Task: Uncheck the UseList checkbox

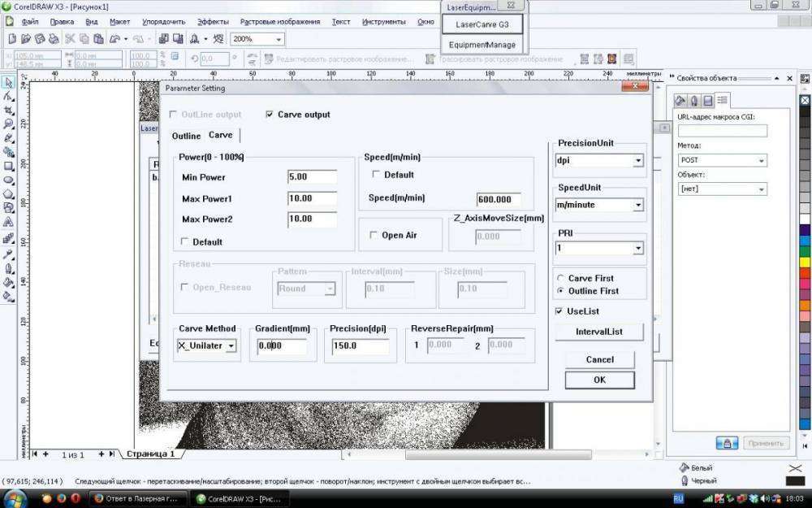Action: tap(559, 311)
